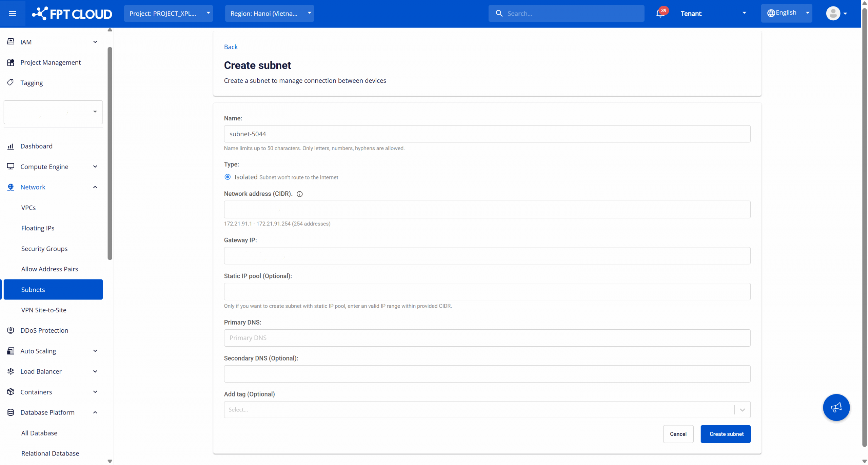Click the CIDR info icon
Image resolution: width=868 pixels, height=465 pixels.
[x=299, y=194]
